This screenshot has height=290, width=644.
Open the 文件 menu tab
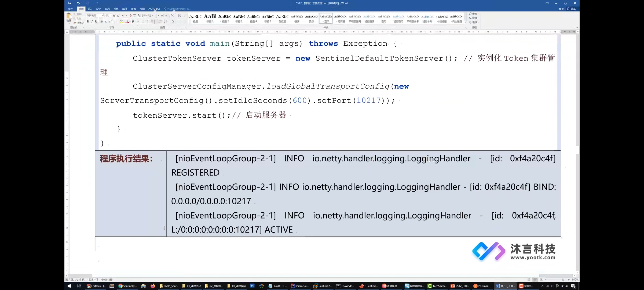tap(70, 9)
